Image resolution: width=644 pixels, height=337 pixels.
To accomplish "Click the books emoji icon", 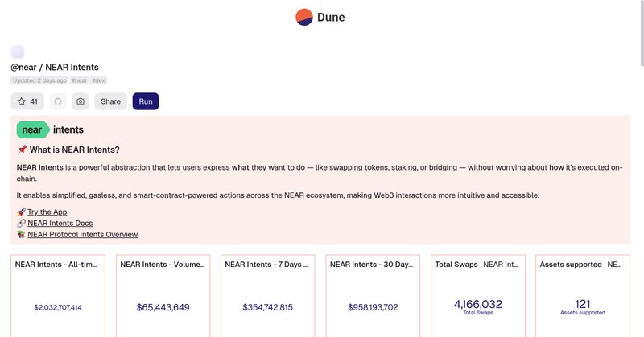I will coord(22,234).
